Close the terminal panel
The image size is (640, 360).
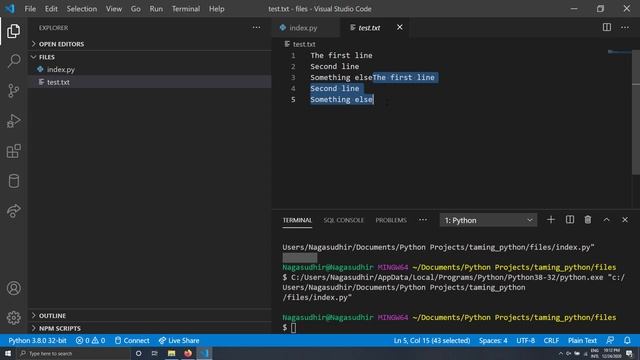[x=625, y=220]
